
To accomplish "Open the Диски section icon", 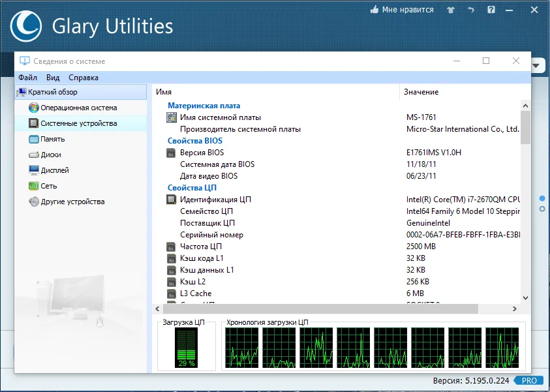I will point(34,155).
